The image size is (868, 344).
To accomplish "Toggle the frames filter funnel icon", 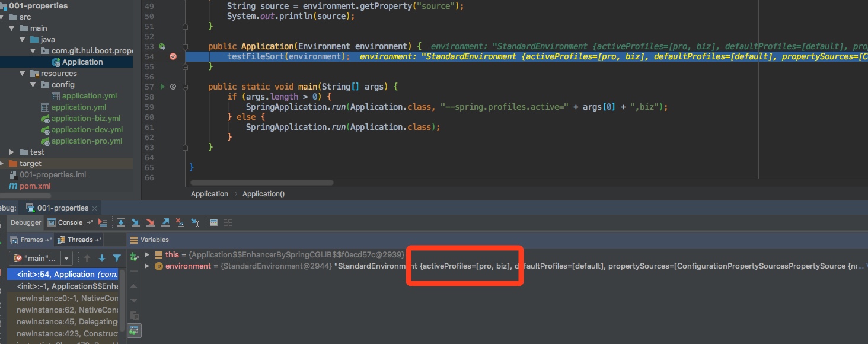I will coord(117,258).
